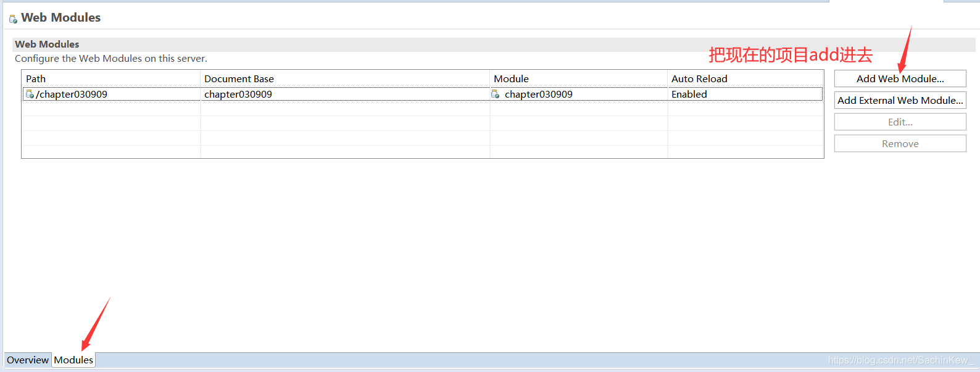Viewport: 980px width, 372px height.
Task: Click chapter030909 in the Module column
Action: (x=539, y=94)
